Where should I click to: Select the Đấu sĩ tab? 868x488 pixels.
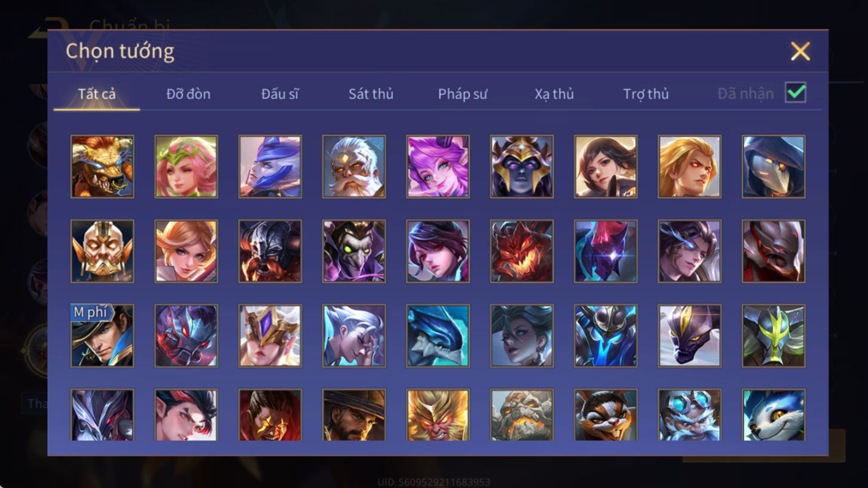coord(280,94)
